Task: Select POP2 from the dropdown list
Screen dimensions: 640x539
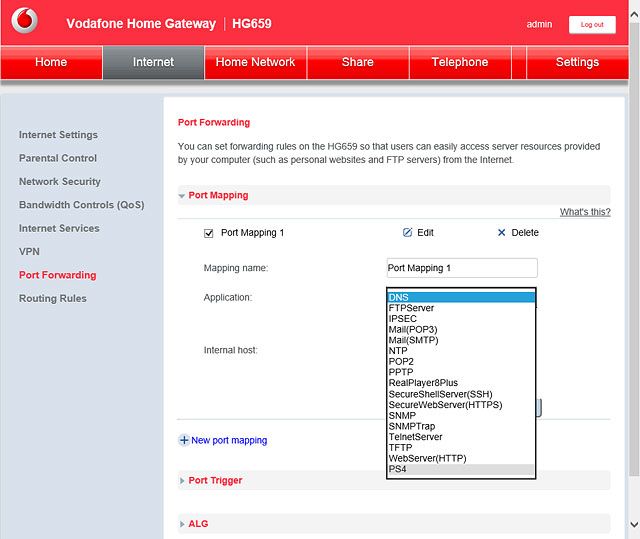Action: click(x=460, y=362)
